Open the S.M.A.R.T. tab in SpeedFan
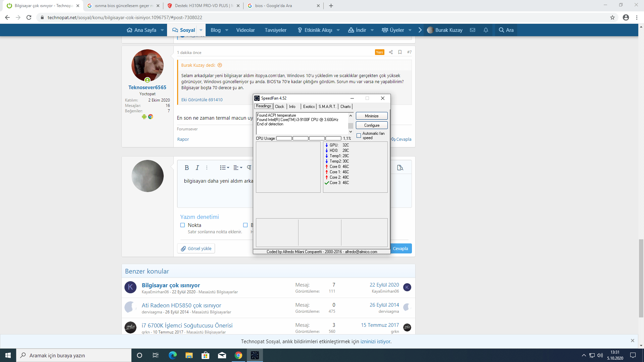This screenshot has width=644, height=362. click(x=327, y=107)
